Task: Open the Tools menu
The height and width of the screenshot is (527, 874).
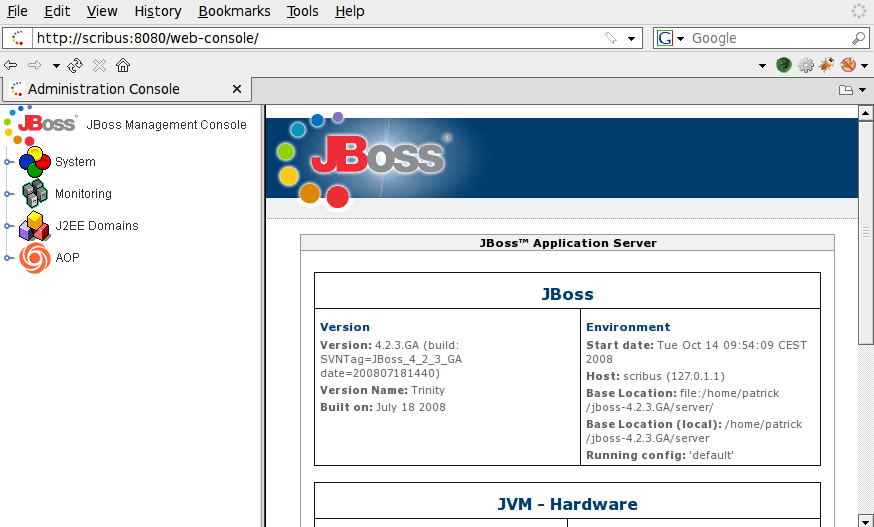Action: (303, 11)
